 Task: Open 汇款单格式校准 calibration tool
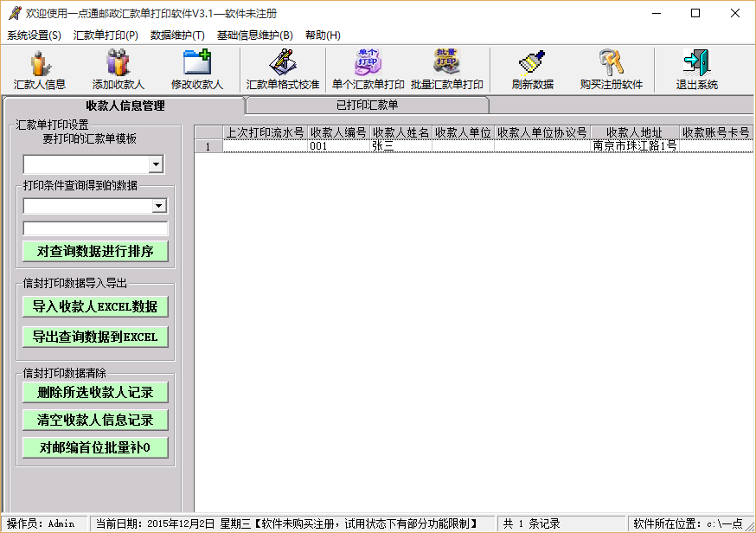283,70
